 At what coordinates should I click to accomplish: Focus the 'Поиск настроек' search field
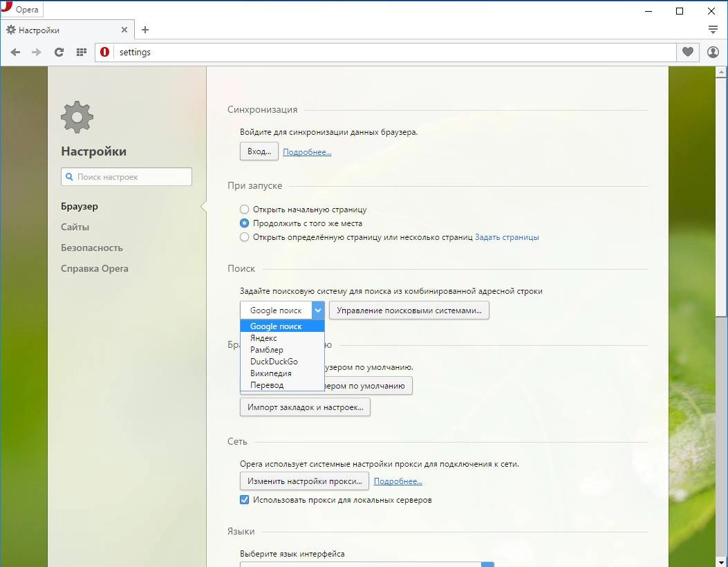[127, 177]
